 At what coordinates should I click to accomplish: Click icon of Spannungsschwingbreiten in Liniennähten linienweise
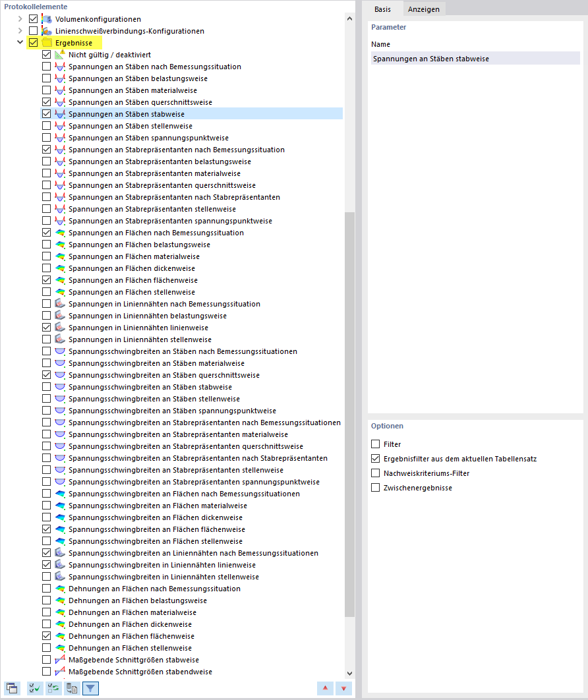click(60, 565)
